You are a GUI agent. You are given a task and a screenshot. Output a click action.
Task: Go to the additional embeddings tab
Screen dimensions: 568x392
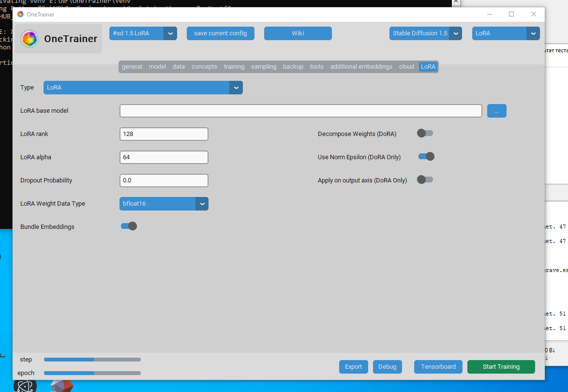click(x=361, y=67)
